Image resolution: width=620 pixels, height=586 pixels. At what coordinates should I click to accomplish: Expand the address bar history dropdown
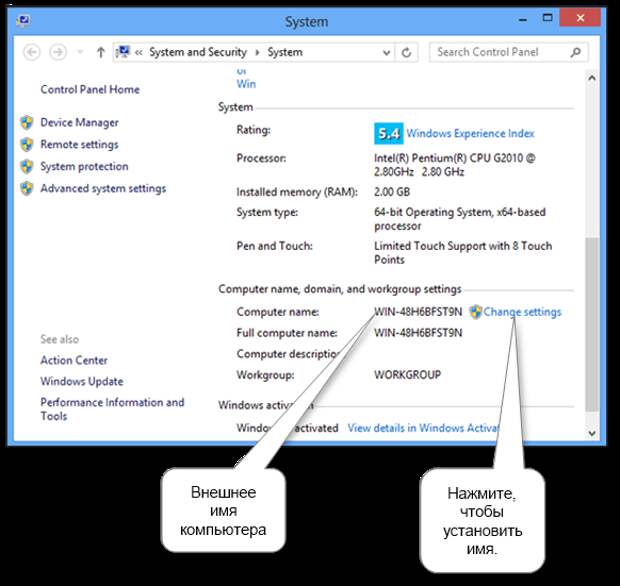tap(387, 53)
